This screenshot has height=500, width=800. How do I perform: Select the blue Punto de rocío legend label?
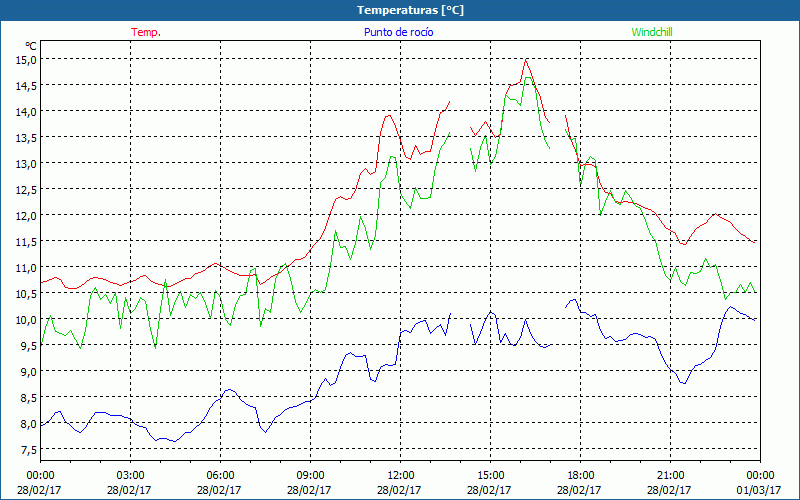[398, 32]
